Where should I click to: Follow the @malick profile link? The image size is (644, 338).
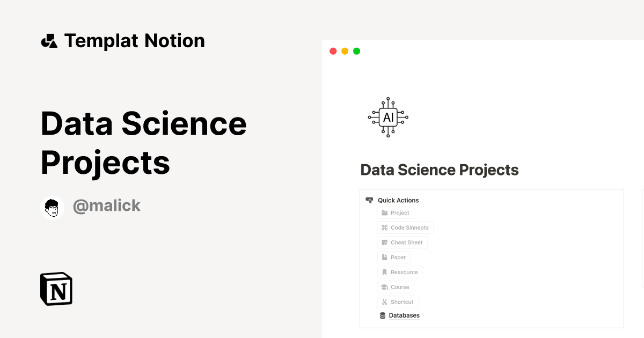107,206
